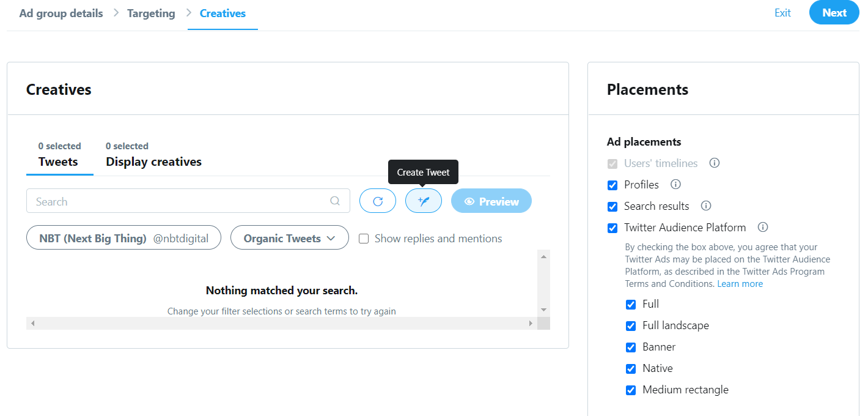Switch to the Tweets tab

[x=59, y=155]
